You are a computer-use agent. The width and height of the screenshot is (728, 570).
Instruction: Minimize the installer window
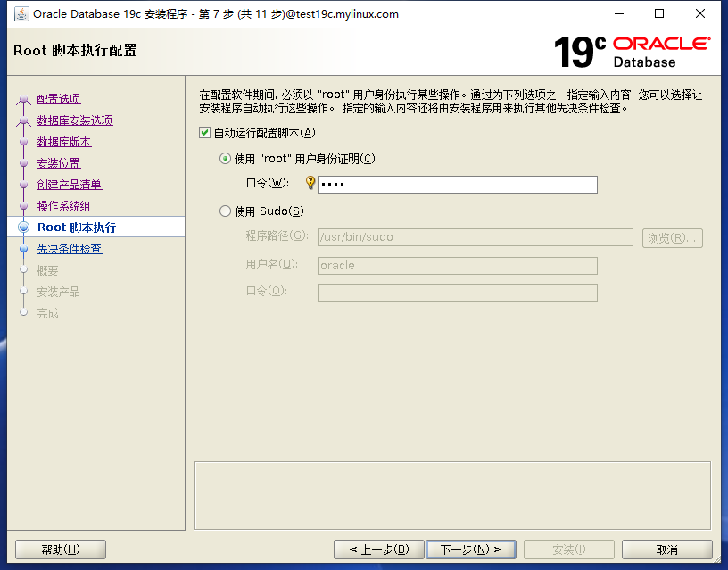619,14
